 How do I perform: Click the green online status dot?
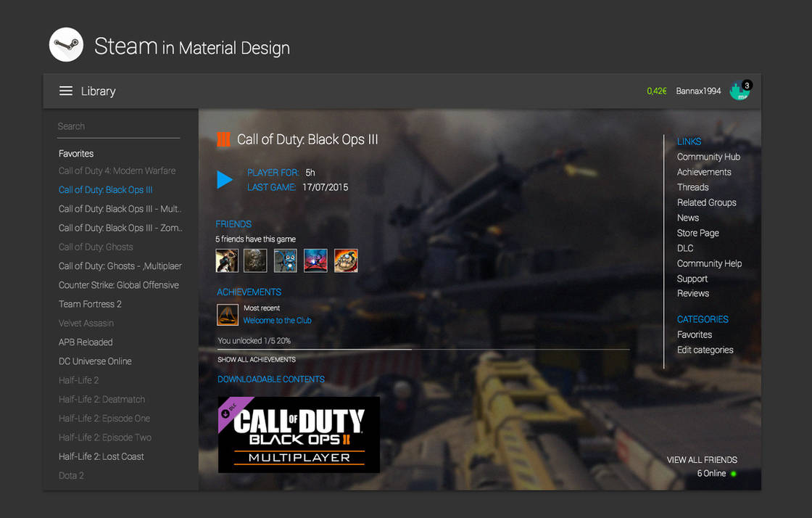(733, 474)
